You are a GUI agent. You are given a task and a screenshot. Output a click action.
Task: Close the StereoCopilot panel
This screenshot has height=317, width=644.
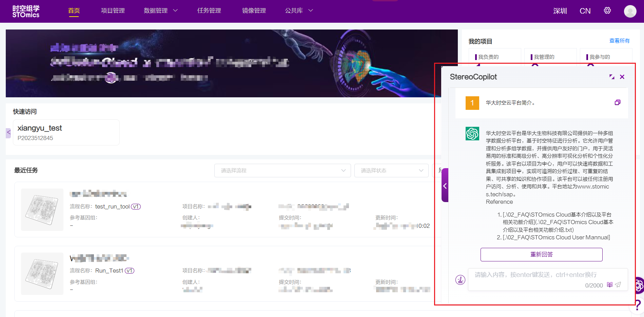pos(622,77)
